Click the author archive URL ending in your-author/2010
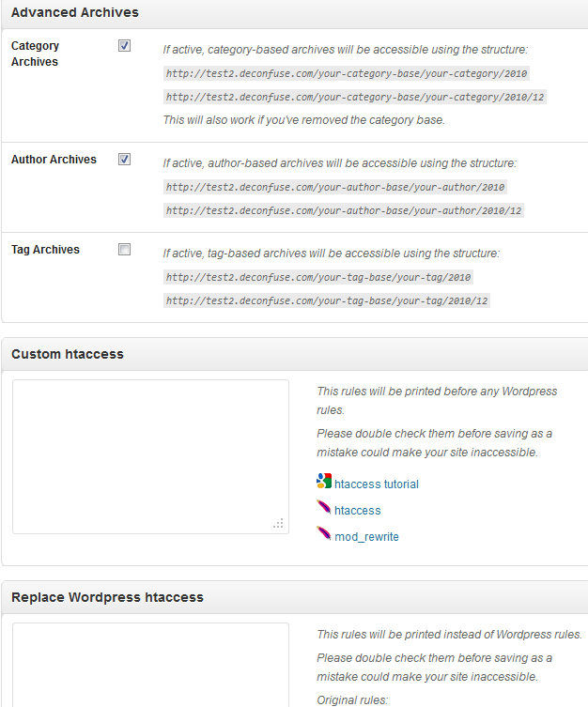 click(335, 187)
